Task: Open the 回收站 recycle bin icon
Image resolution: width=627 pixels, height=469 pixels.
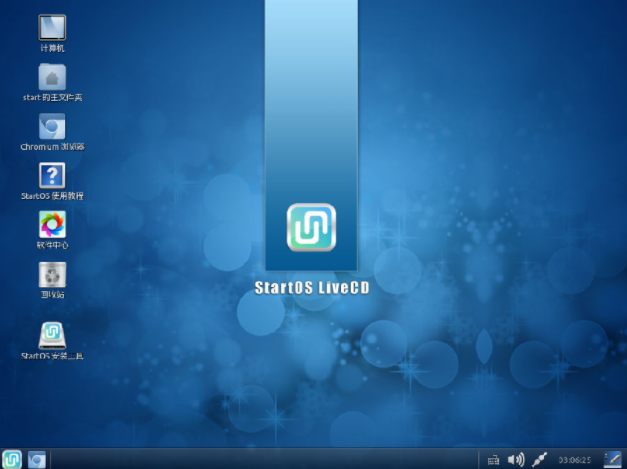Action: (x=52, y=273)
